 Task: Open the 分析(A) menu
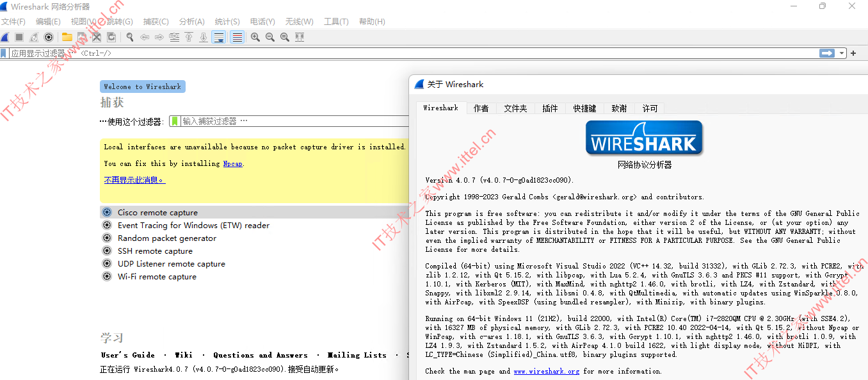point(192,22)
